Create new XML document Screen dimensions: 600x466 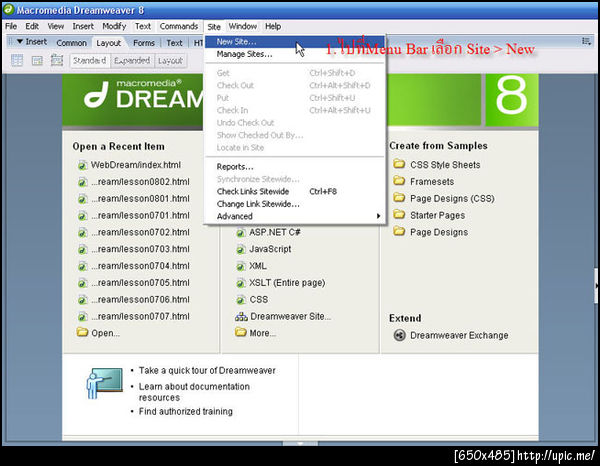[258, 266]
